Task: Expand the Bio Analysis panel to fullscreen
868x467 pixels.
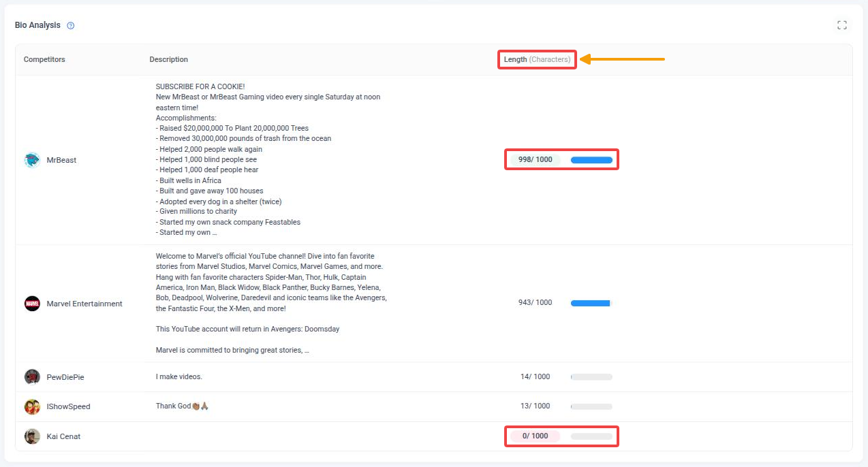Action: click(842, 25)
